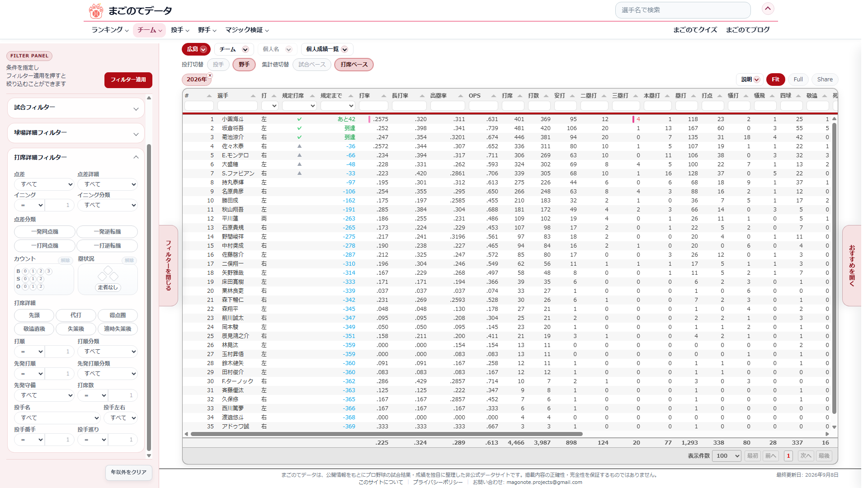868x488 pixels.
Task: Sort table by 打率 column arrow
Action: pos(383,96)
